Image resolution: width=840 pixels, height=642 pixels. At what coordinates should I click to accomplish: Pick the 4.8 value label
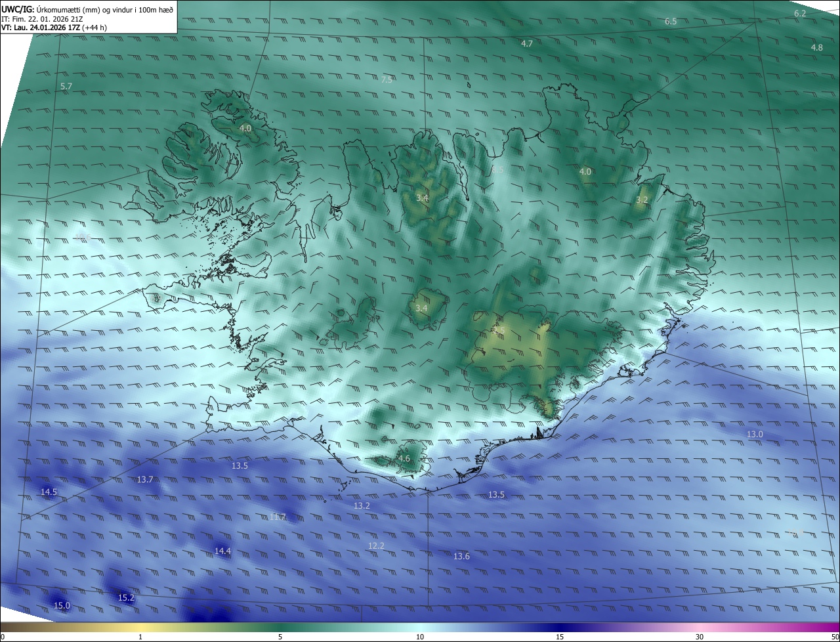(816, 47)
